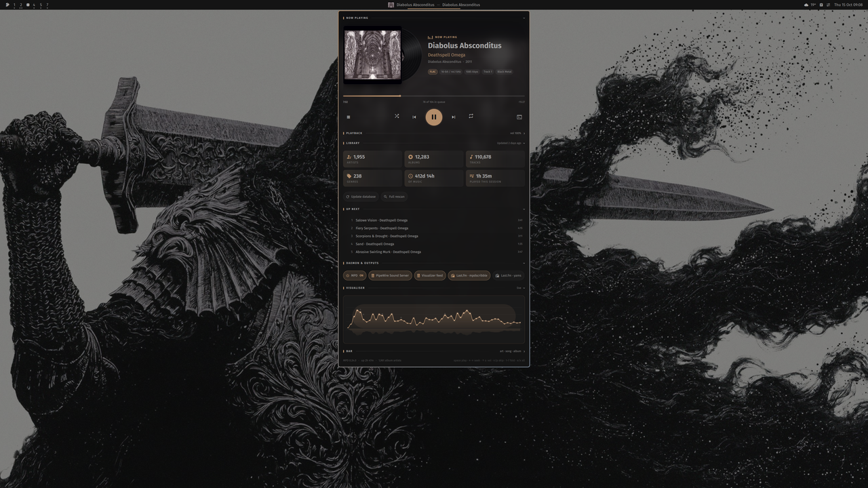Click the waveform visualiser graph
868x488 pixels.
click(434, 318)
